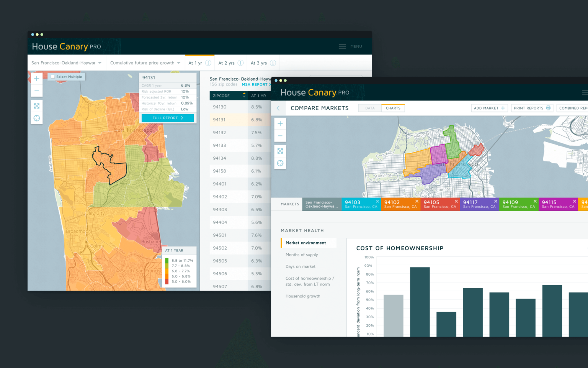Remove the 94117 market tag
Screen dimensions: 588x368
click(496, 201)
